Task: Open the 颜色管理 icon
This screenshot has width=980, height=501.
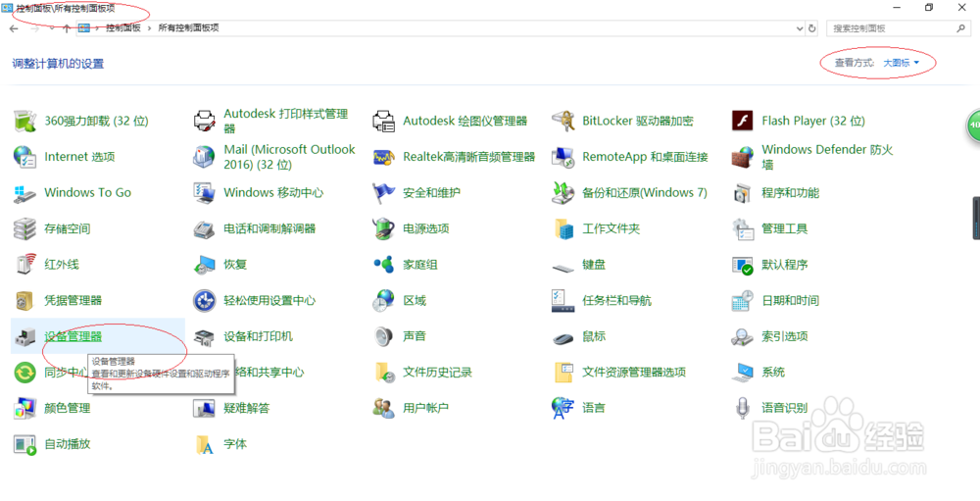Action: 24,409
